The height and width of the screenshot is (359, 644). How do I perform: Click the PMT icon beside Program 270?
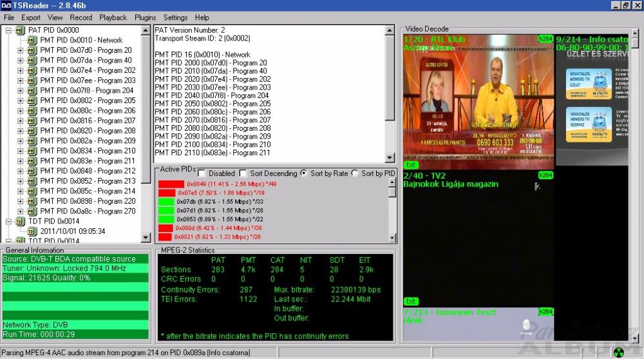pos(32,212)
